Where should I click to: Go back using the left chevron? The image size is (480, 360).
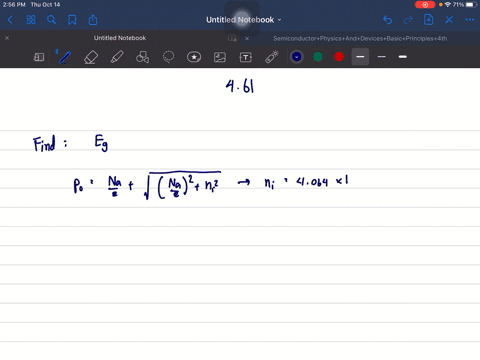click(x=10, y=20)
